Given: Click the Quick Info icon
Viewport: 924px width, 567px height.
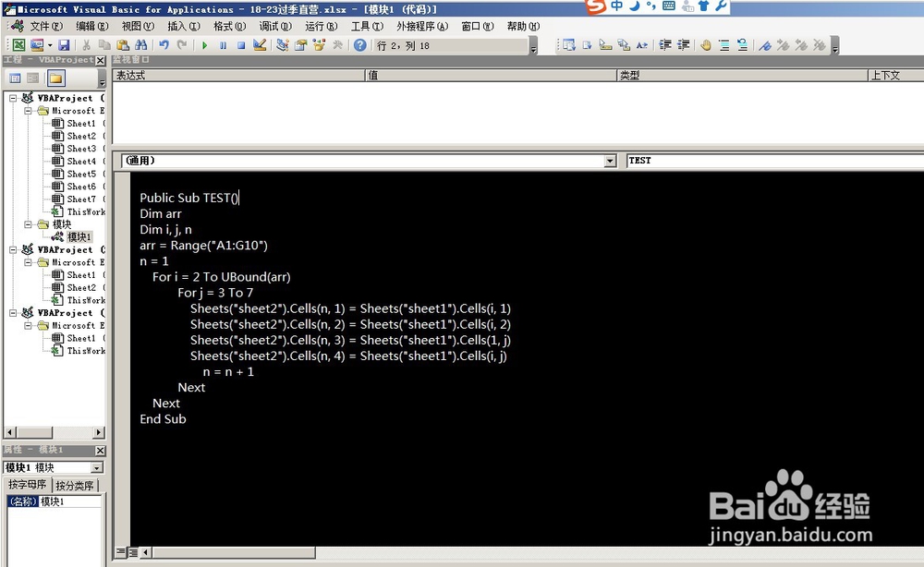Looking at the screenshot, I should pos(605,45).
